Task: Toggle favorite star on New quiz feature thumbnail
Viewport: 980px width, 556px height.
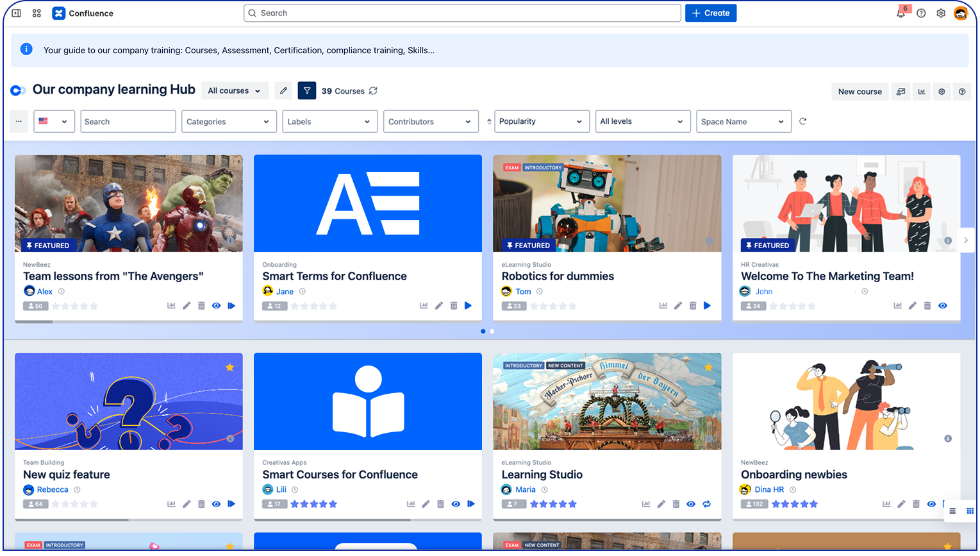Action: coord(229,367)
